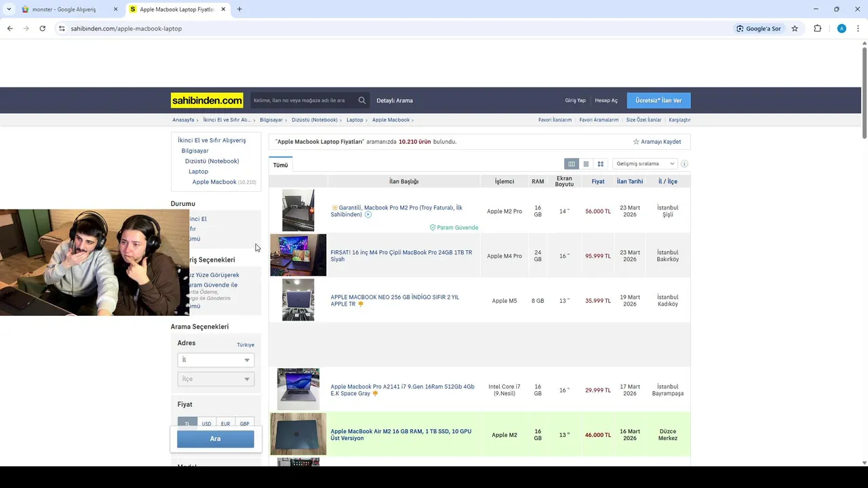Click the blue Ara search button

216,439
